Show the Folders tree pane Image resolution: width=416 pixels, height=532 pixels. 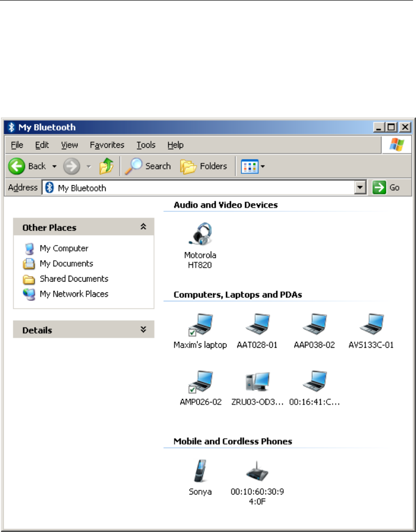coord(204,166)
